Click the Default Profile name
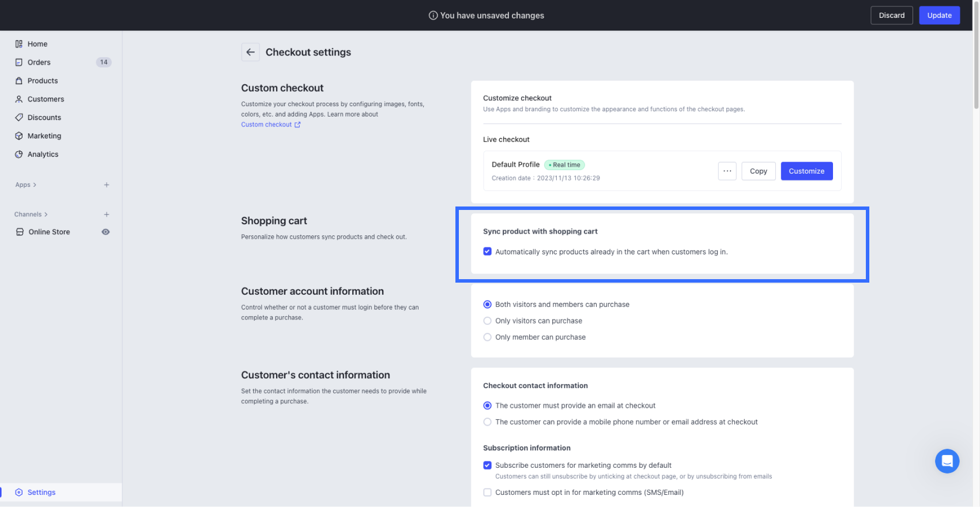 515,164
